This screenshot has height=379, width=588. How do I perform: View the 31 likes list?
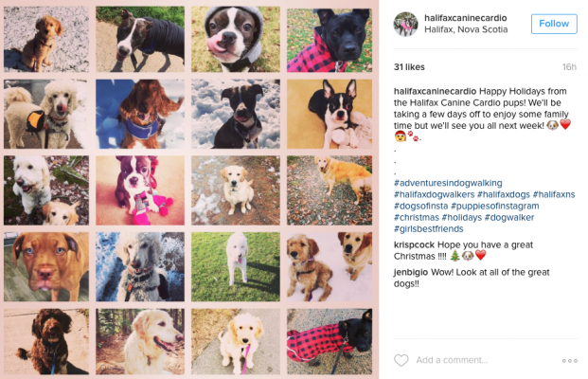(409, 66)
